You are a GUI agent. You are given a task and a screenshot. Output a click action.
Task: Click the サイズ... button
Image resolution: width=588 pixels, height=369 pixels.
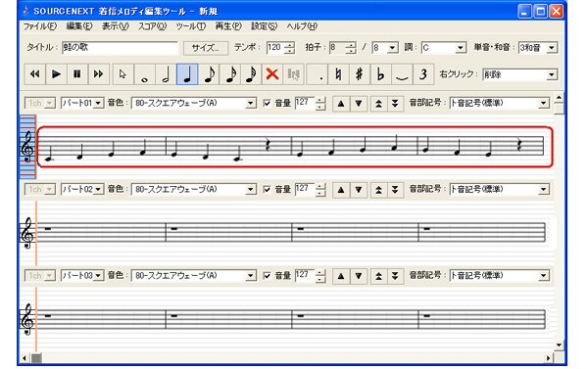pyautogui.click(x=206, y=48)
